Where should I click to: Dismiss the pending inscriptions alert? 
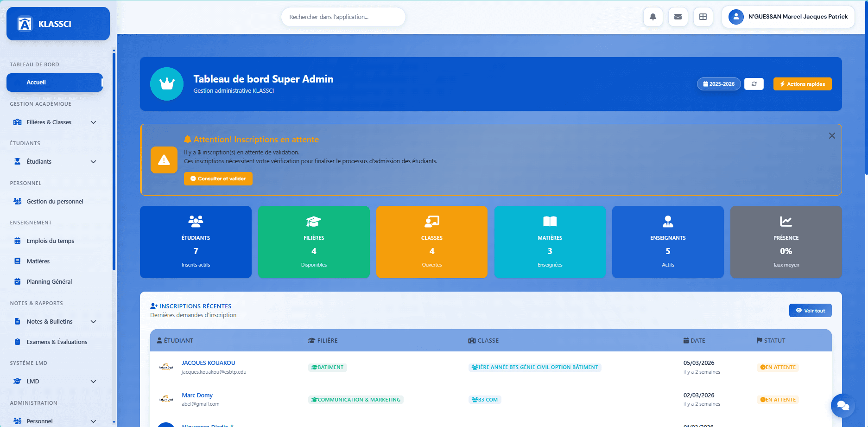point(832,135)
